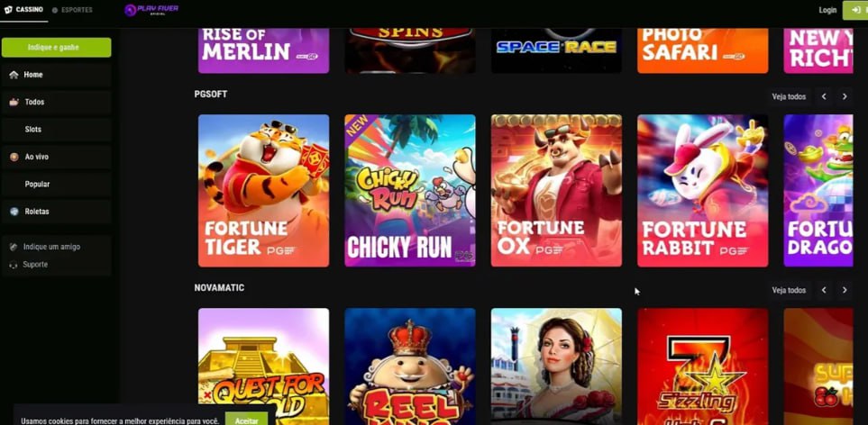Screen dimensions: 868x425
Task: Go back in Novamatic carousel with left chevron
Action: click(824, 290)
